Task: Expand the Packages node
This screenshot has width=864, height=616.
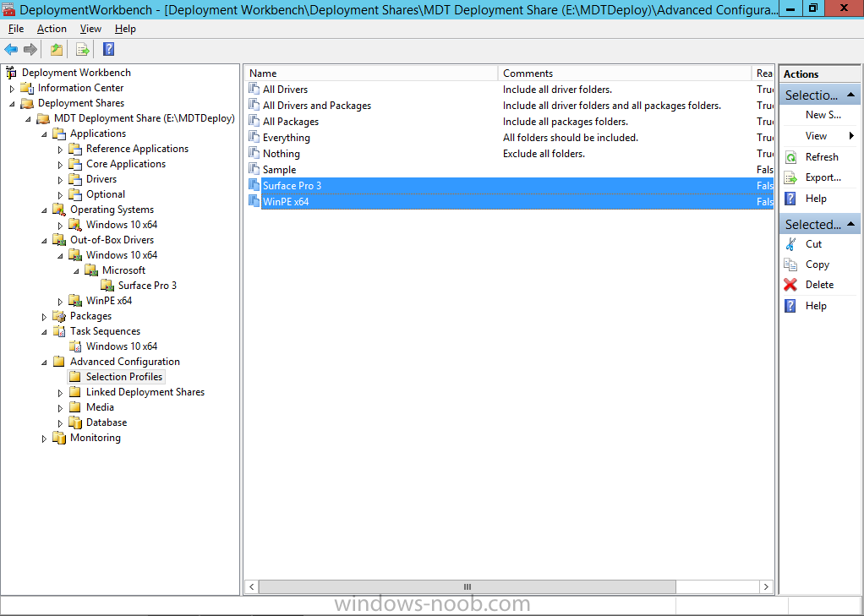Action: pyautogui.click(x=45, y=317)
